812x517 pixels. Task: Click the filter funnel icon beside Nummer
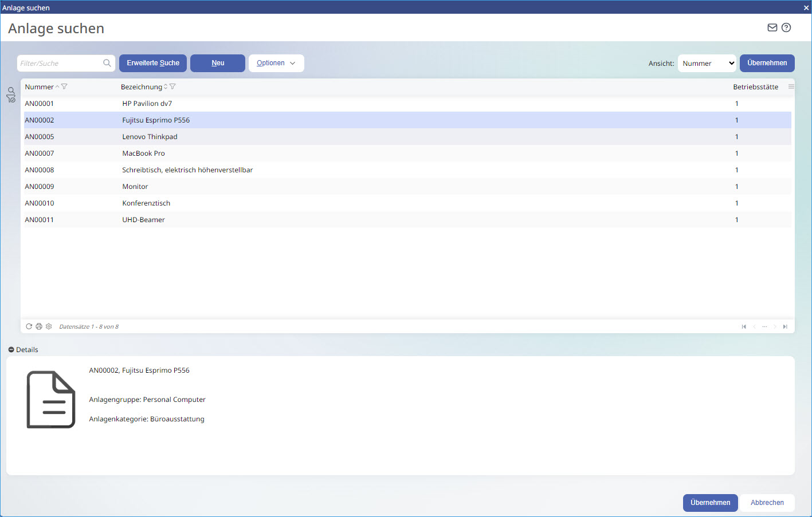coord(64,87)
